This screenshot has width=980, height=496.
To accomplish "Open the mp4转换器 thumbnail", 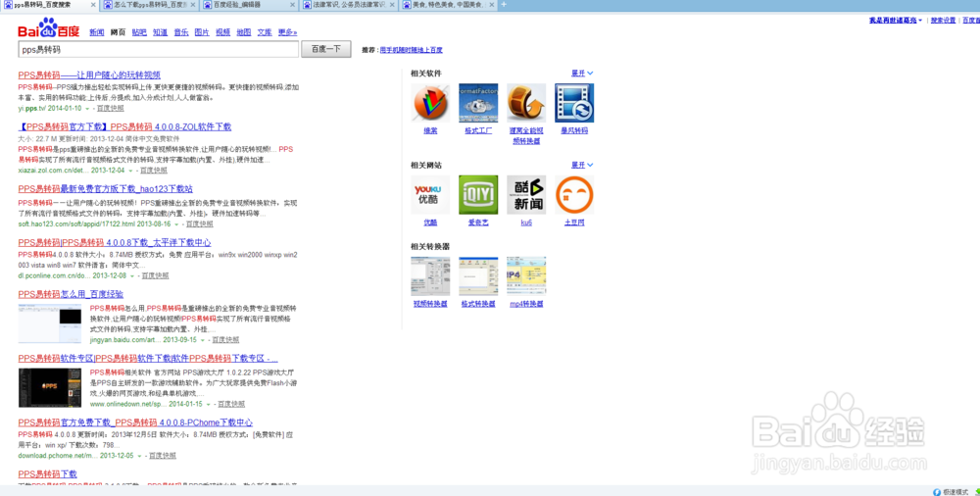I will click(526, 275).
